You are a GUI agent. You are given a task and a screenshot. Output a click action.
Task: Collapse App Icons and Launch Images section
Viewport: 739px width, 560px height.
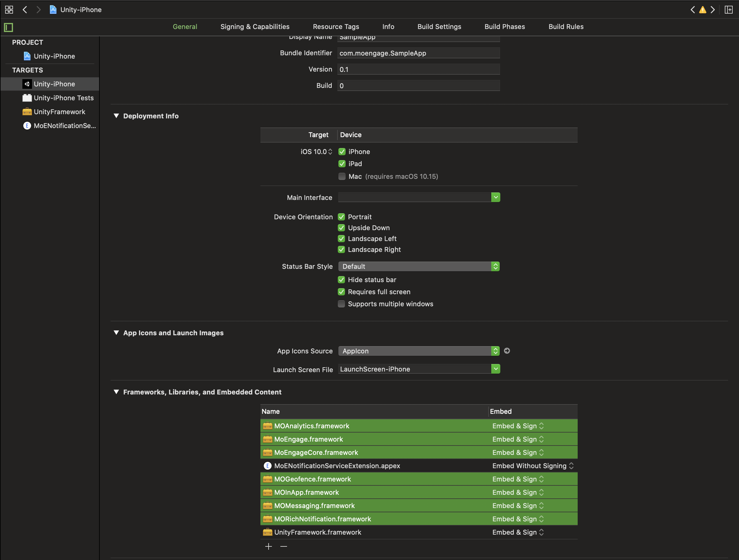(116, 333)
